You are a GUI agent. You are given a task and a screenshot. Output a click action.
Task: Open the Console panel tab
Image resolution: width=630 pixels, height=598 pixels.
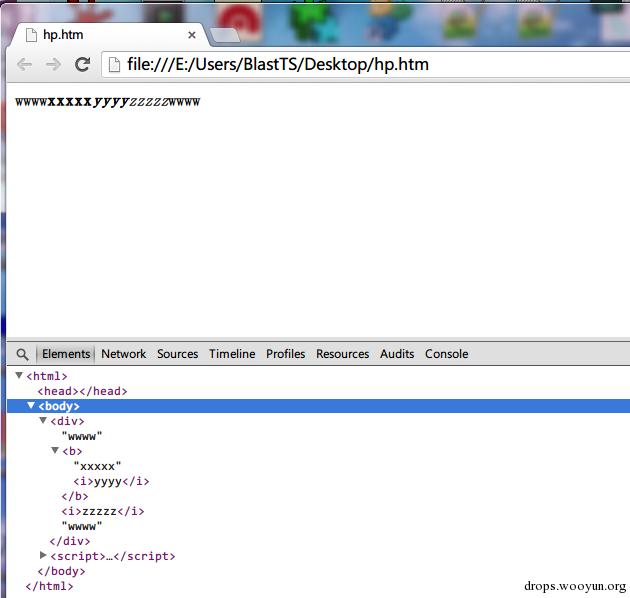point(446,354)
